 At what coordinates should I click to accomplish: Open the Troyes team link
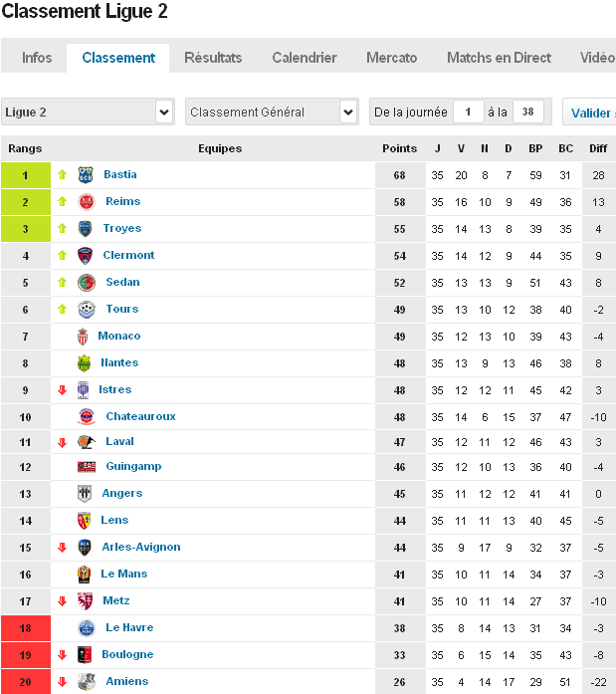[x=122, y=229]
